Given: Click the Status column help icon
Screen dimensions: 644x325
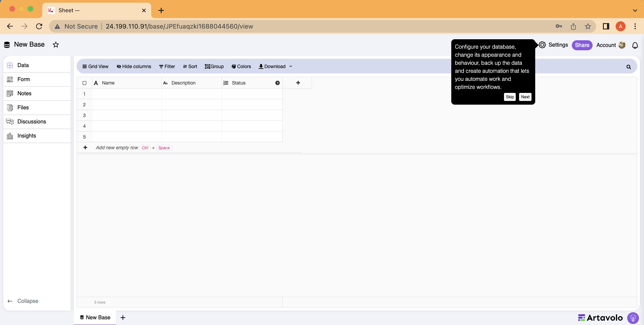Looking at the screenshot, I should tap(277, 83).
